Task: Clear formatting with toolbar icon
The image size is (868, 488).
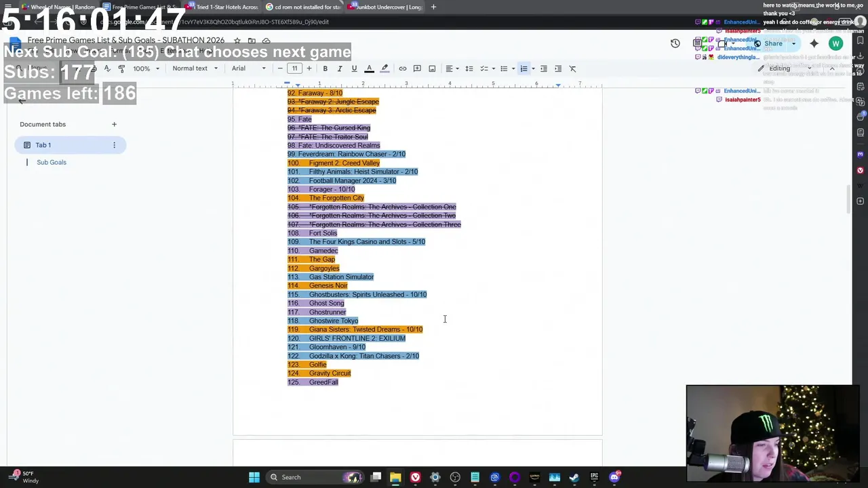Action: [572, 68]
